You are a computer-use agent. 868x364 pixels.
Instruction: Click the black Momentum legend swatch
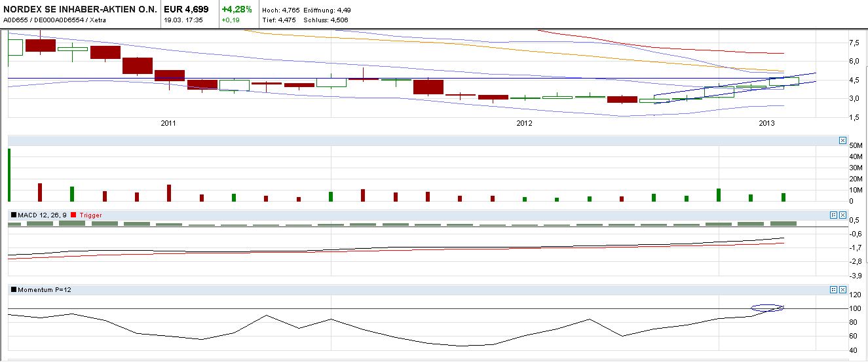14,289
